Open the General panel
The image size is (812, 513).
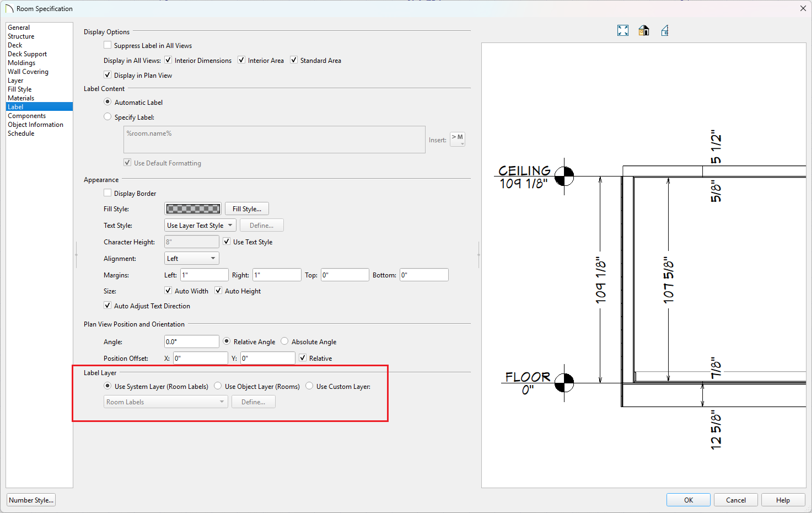(19, 28)
